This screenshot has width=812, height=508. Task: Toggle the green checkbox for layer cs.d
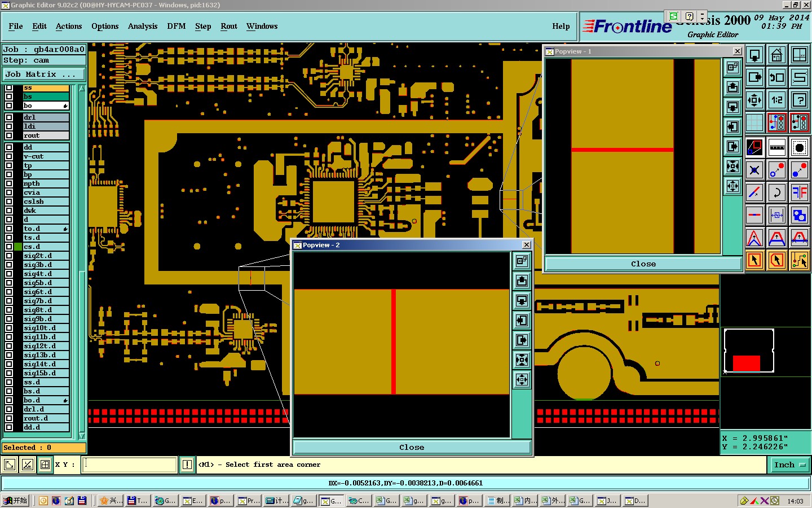[x=18, y=247]
